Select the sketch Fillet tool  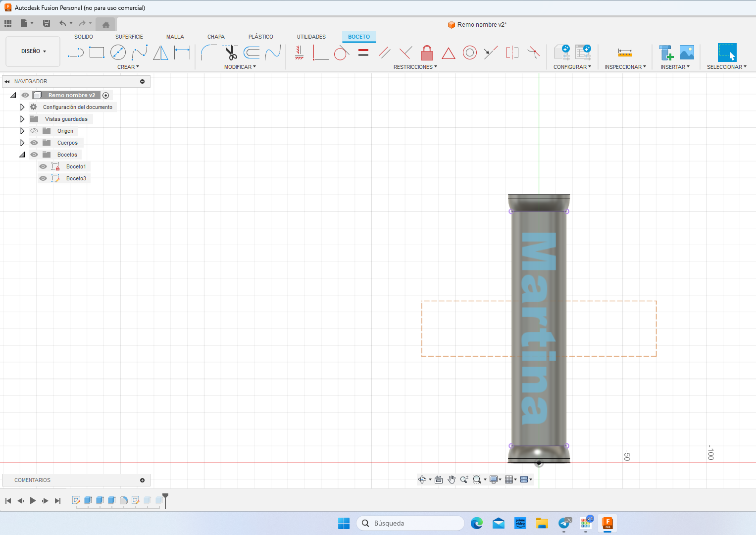click(x=209, y=53)
